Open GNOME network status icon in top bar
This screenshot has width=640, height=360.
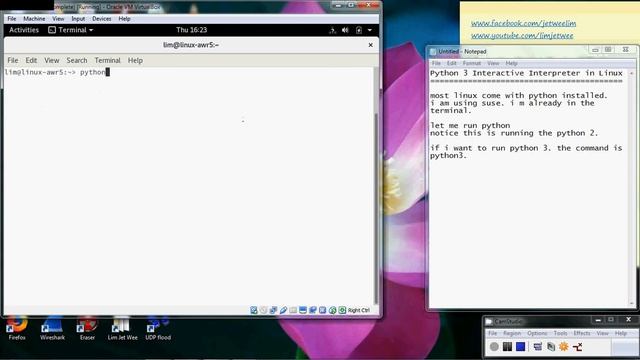coord(332,30)
